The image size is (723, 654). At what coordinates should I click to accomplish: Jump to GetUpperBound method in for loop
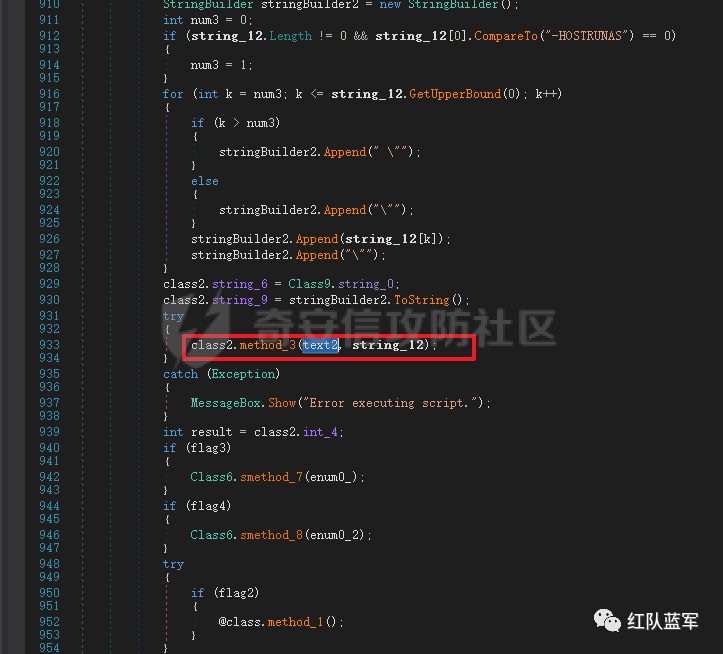tap(455, 94)
